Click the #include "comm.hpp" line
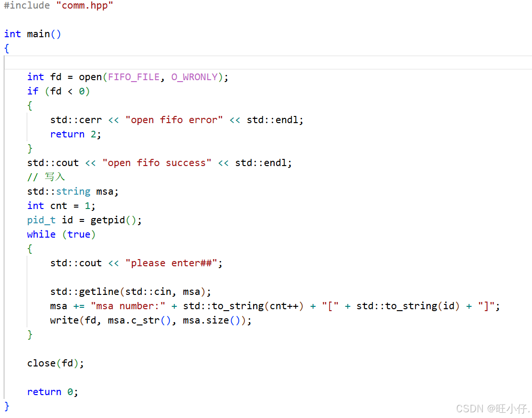This screenshot has height=418, width=532. (x=58, y=5)
